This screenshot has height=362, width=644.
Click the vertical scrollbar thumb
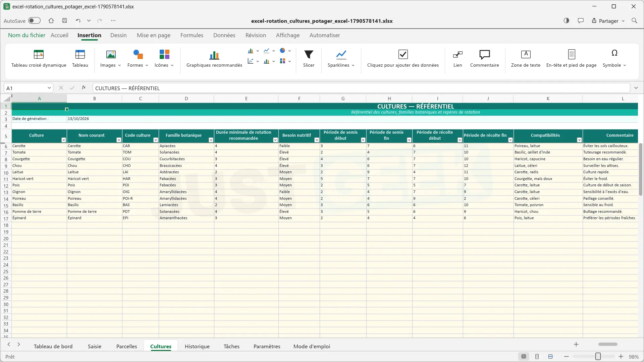click(x=640, y=169)
